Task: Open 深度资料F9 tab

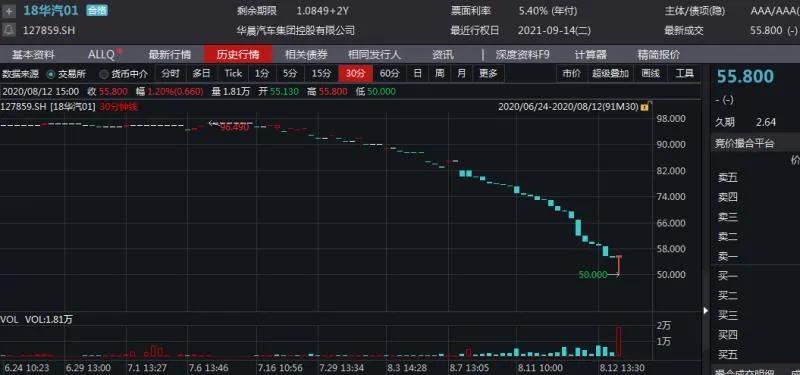Action: [x=522, y=55]
